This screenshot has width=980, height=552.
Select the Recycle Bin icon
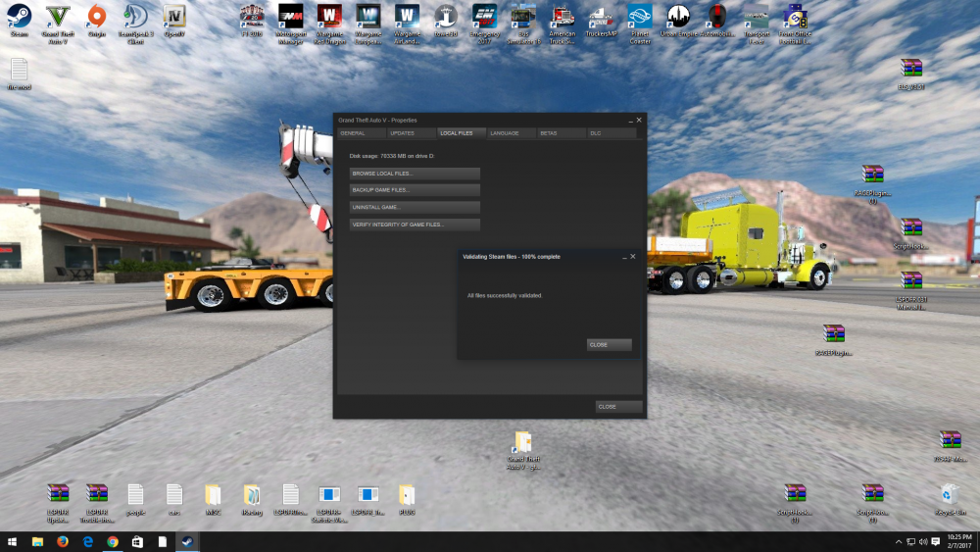coord(950,499)
